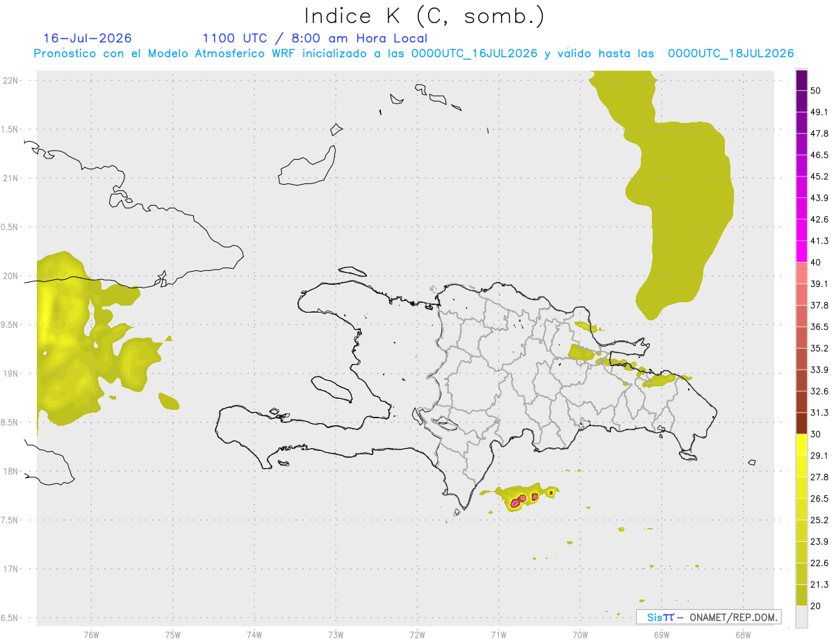Click the "46.5" colorbar value
834x644 pixels.
tap(820, 155)
